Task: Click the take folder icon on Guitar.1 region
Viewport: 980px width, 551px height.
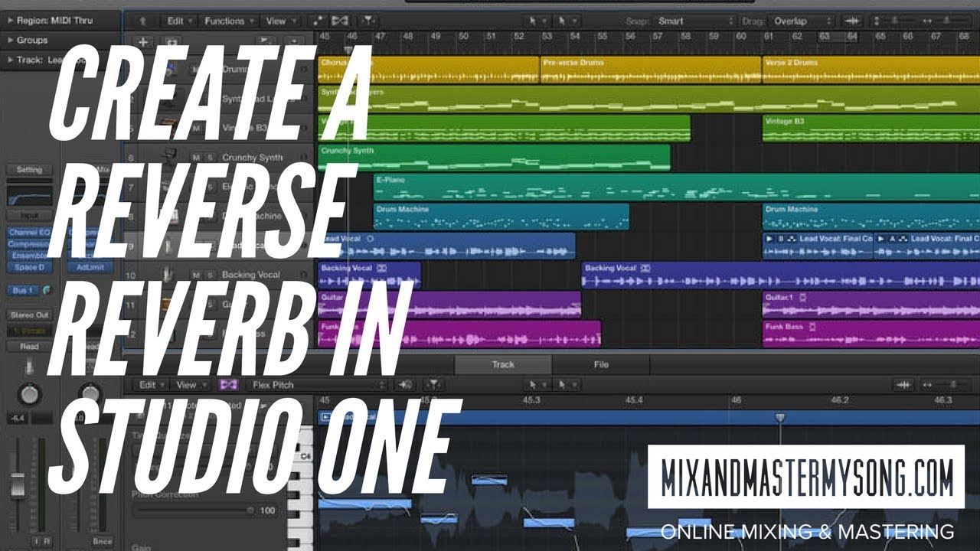Action: click(x=802, y=297)
